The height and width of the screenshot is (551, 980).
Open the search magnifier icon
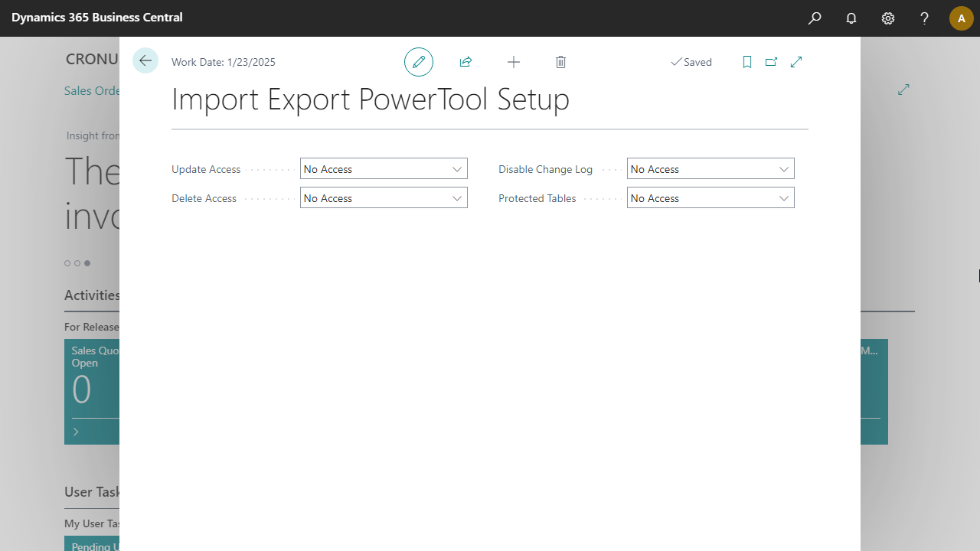pos(815,18)
